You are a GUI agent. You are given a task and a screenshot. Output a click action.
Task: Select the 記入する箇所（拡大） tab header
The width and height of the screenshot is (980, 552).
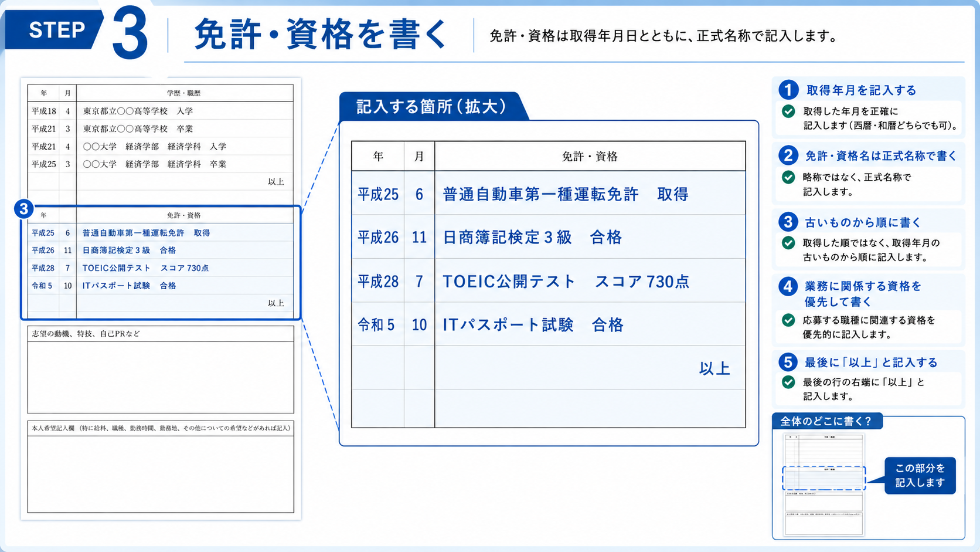tap(432, 106)
